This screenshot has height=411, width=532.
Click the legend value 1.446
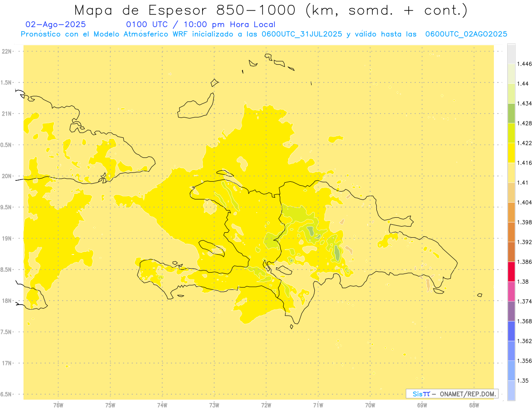524,64
